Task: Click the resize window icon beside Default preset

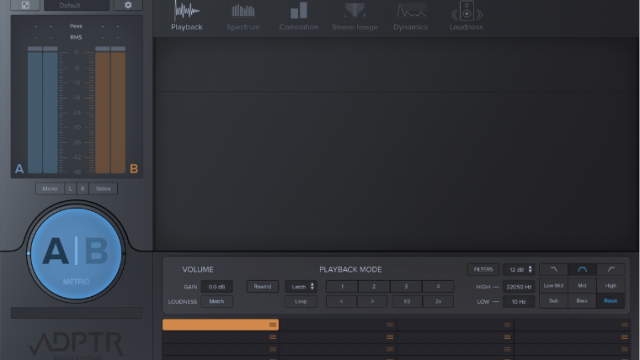Action: [25, 5]
